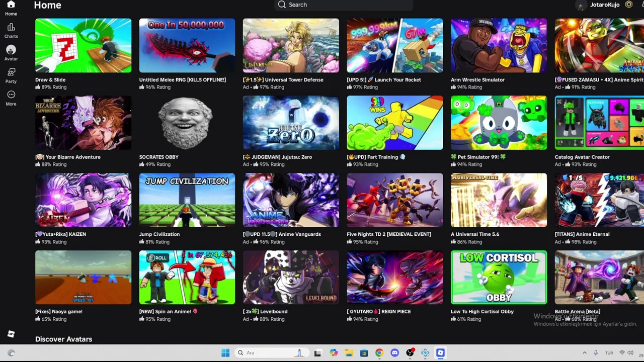This screenshot has width=644, height=362.
Task: Open the Arm Wrestle Simulator thumbnail
Action: 499,46
